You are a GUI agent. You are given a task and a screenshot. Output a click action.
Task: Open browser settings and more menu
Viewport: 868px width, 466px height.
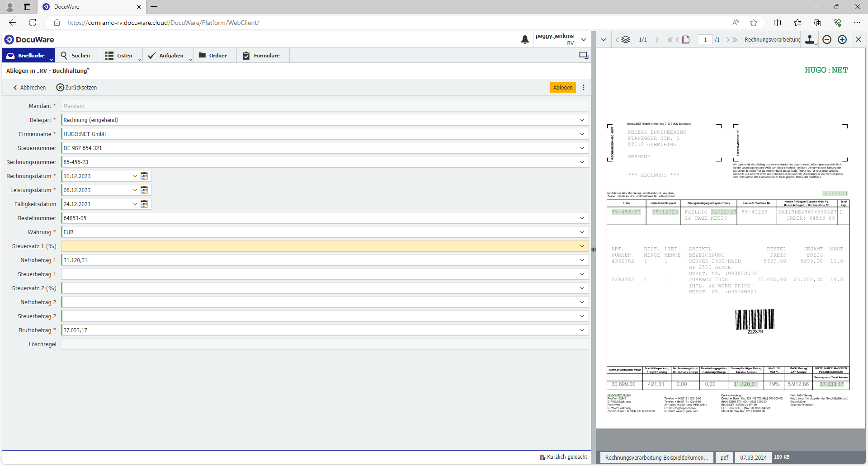click(x=857, y=23)
